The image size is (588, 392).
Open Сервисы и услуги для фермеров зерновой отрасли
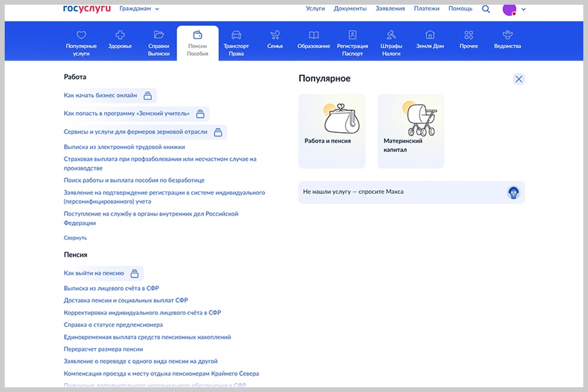[135, 132]
